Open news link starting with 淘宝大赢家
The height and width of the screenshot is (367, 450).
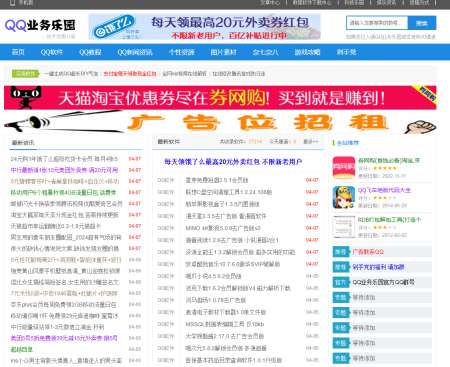click(64, 215)
